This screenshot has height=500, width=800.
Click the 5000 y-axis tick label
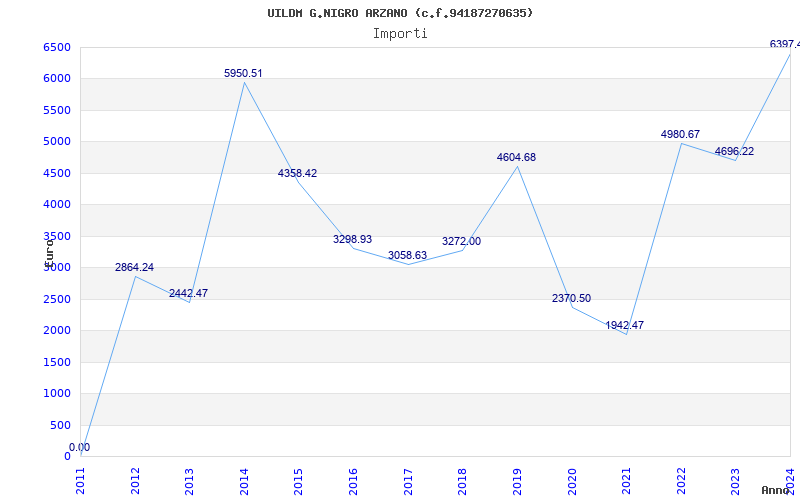click(57, 141)
